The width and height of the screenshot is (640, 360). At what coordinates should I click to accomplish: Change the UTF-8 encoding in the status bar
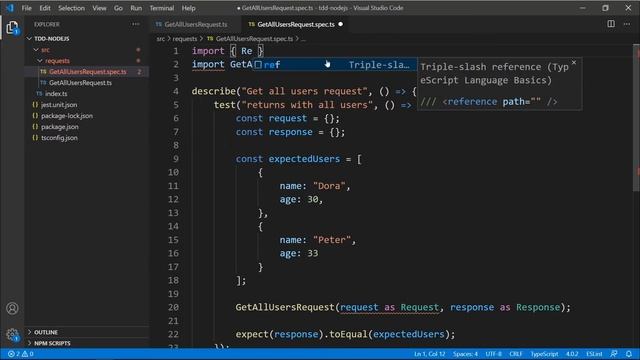[493, 354]
